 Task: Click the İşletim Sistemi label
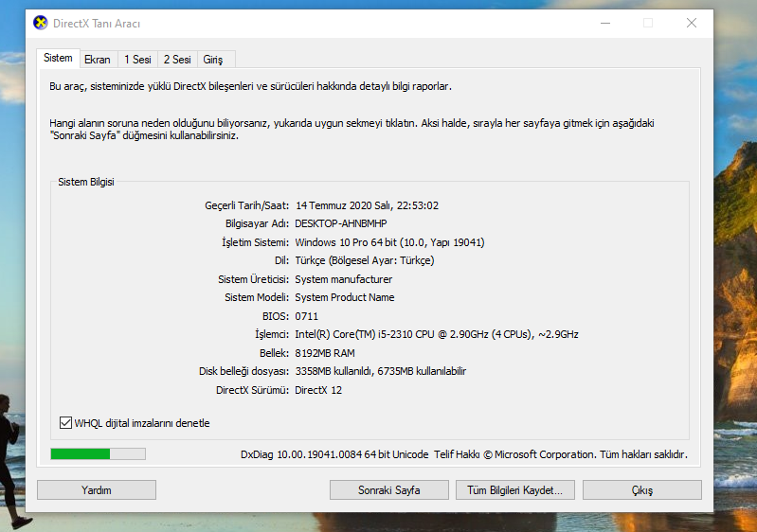[x=255, y=242]
